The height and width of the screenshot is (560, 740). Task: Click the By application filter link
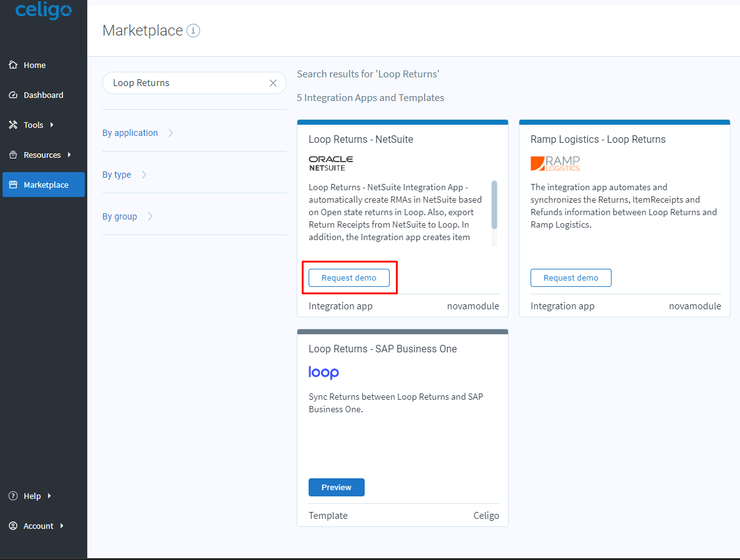[x=130, y=133]
